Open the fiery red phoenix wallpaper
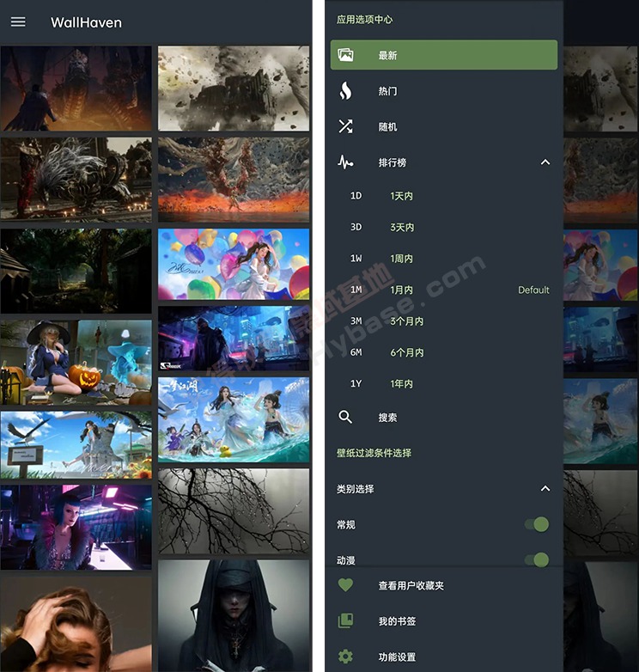This screenshot has height=672, width=639. click(x=234, y=180)
